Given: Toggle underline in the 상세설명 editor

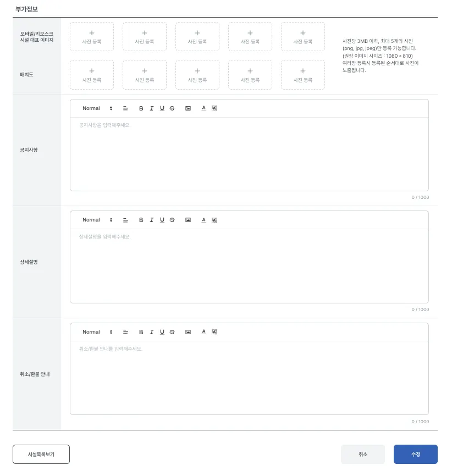Looking at the screenshot, I should click(x=162, y=220).
